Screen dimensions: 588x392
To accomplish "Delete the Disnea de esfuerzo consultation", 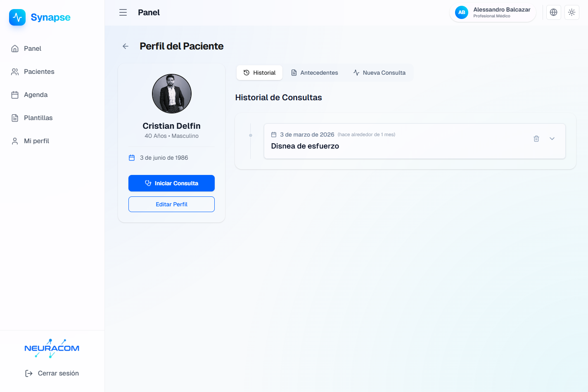I will [536, 139].
